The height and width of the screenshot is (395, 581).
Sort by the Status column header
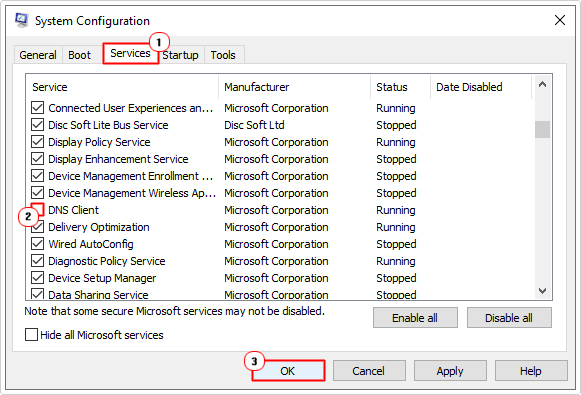pyautogui.click(x=401, y=87)
